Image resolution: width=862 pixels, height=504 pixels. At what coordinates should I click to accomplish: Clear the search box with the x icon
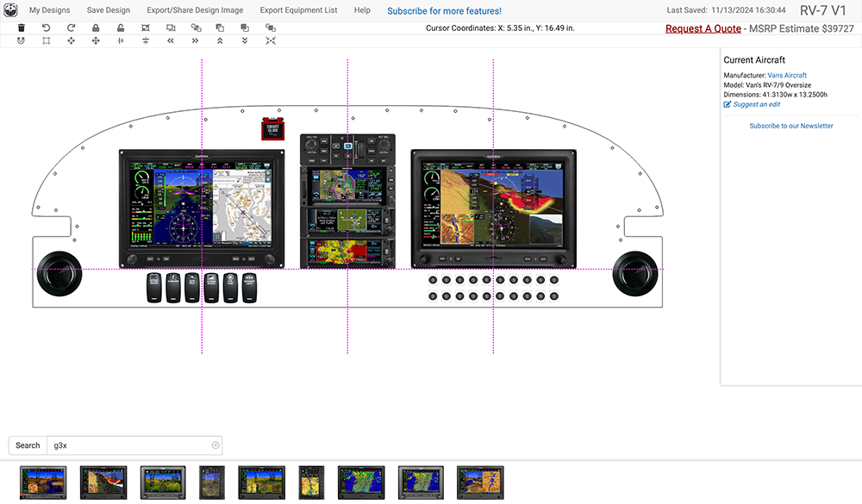[215, 445]
